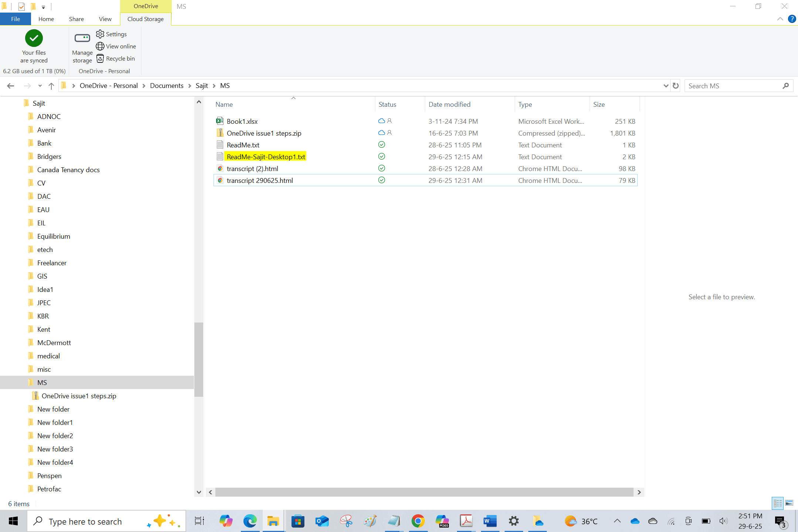Refresh the MS folder view
Image resolution: width=798 pixels, height=532 pixels.
676,85
